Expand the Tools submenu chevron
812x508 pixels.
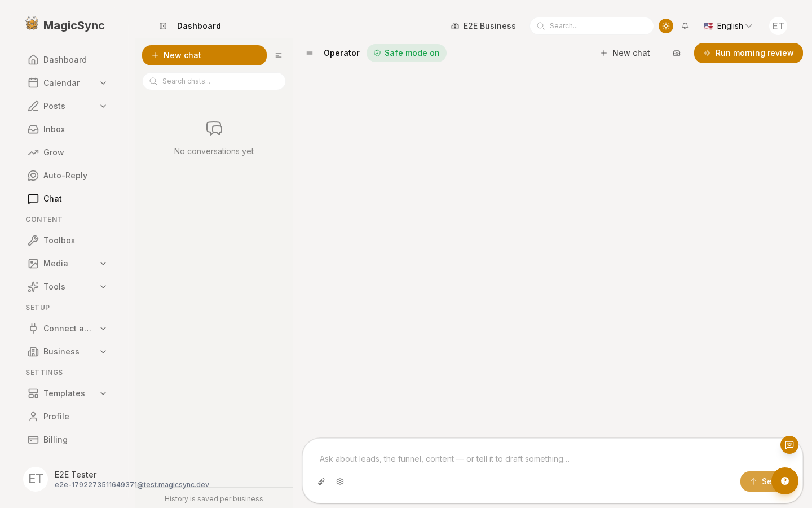[103, 287]
